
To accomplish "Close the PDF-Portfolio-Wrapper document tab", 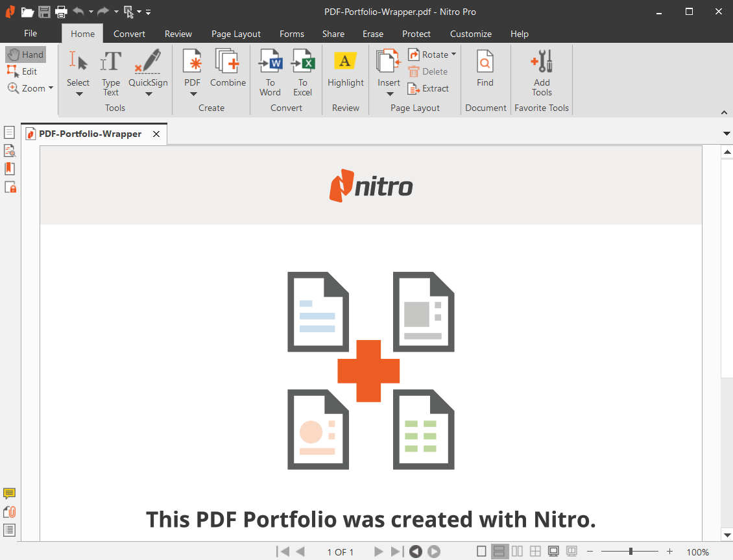I will pos(156,134).
